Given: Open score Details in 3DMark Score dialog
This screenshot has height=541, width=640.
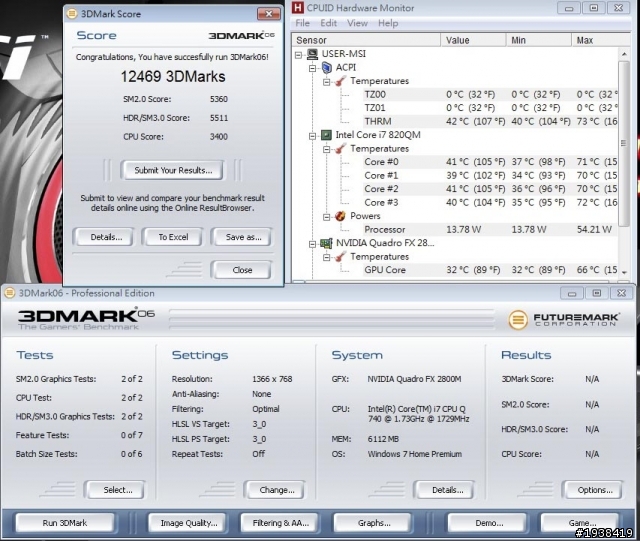Looking at the screenshot, I should [x=104, y=237].
